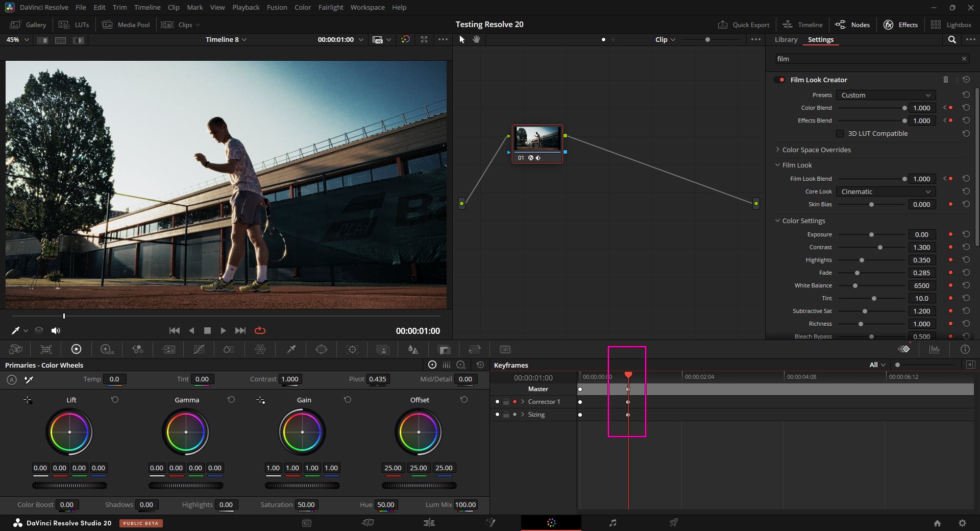This screenshot has width=980, height=531.
Task: Open the Color Warper palette icon
Action: coord(260,349)
